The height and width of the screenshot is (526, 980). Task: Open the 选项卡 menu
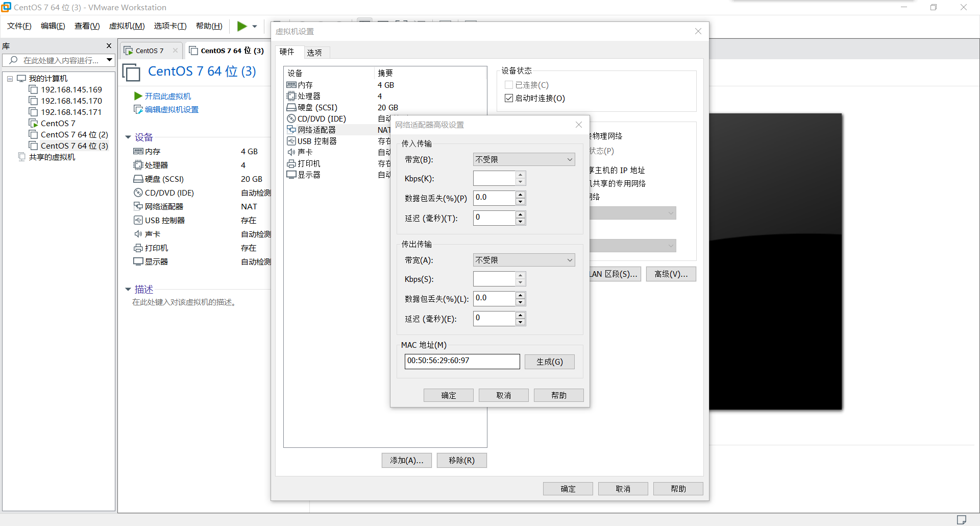point(170,26)
